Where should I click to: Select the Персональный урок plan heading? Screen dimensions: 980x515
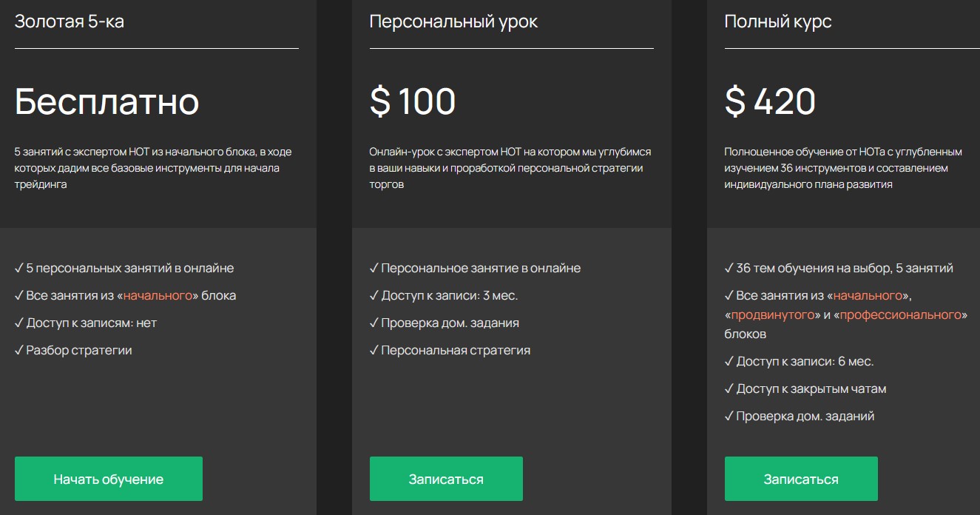coord(453,21)
